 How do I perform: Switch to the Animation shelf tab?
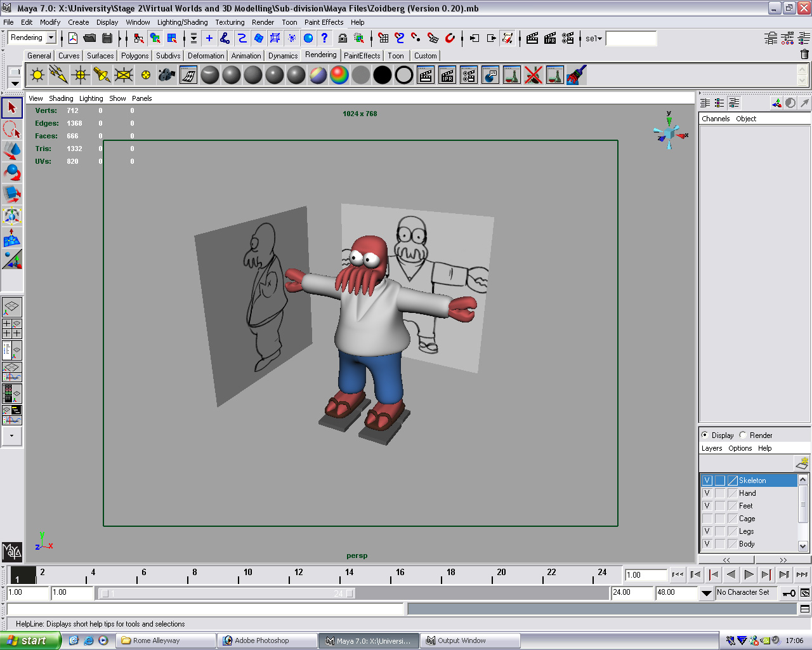click(246, 56)
